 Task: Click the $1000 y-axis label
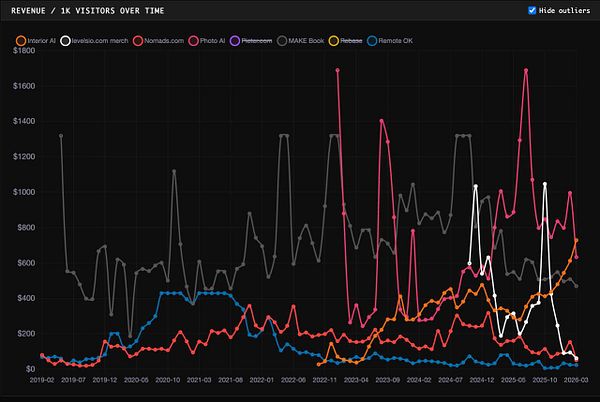24,192
